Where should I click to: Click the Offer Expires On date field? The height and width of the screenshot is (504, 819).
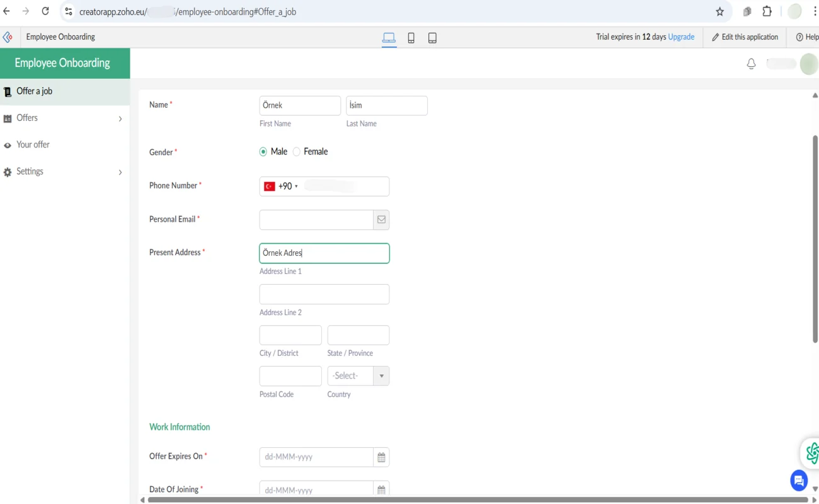(x=316, y=457)
